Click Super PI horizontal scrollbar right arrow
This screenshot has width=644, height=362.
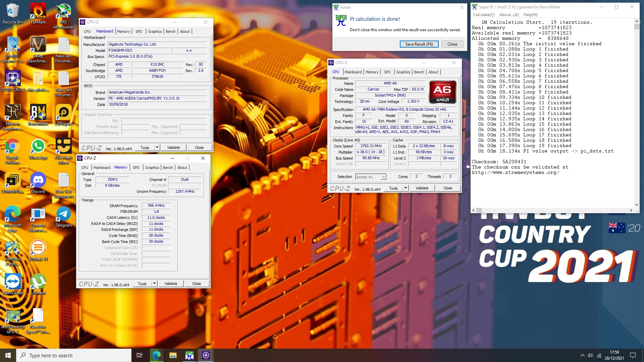pyautogui.click(x=631, y=210)
